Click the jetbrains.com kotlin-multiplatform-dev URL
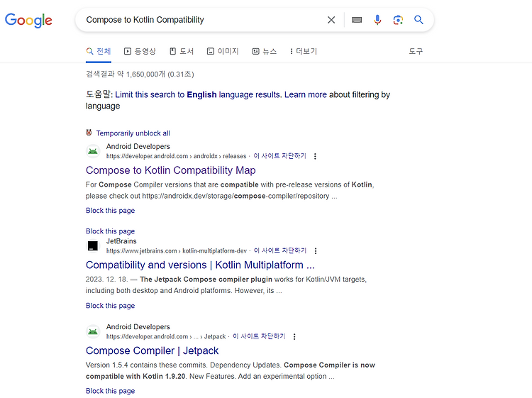The image size is (532, 398). (177, 251)
